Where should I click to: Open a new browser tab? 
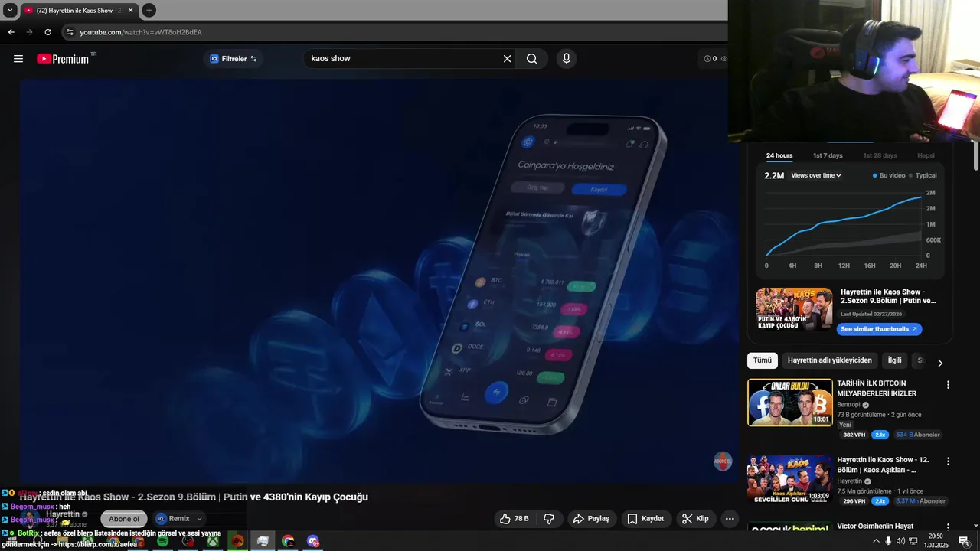(x=149, y=11)
